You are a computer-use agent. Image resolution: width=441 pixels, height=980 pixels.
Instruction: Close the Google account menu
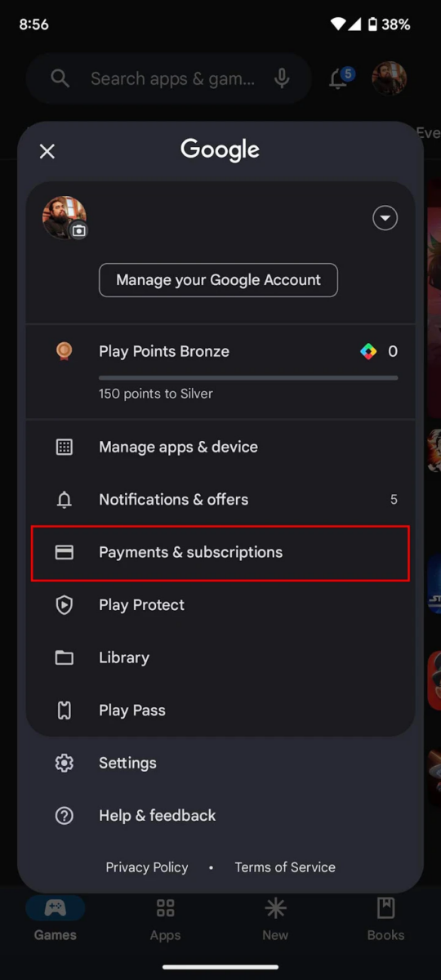pos(47,151)
